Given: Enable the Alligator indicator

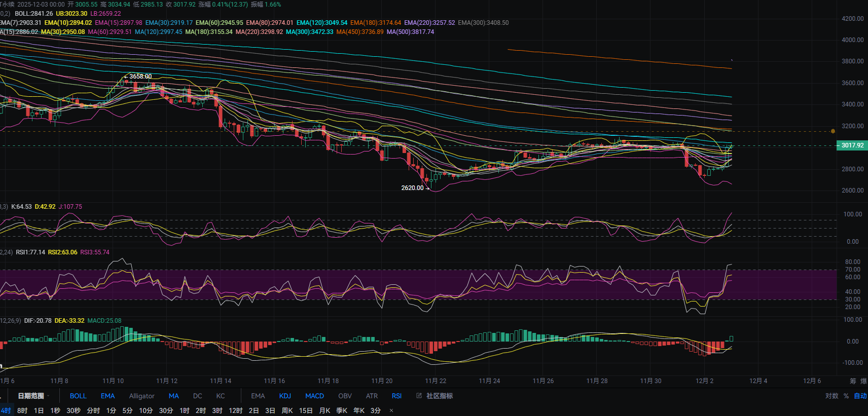Looking at the screenshot, I should point(141,396).
